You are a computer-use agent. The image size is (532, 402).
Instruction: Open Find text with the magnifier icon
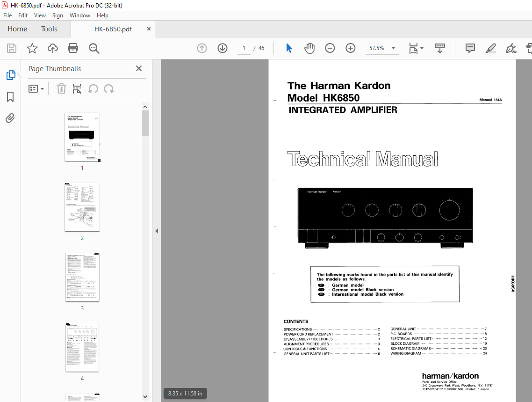[x=94, y=48]
